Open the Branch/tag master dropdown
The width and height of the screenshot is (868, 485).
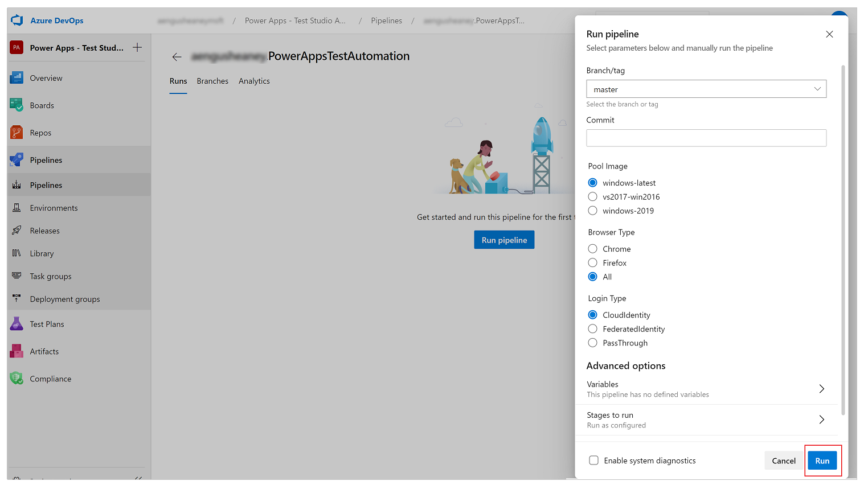706,89
